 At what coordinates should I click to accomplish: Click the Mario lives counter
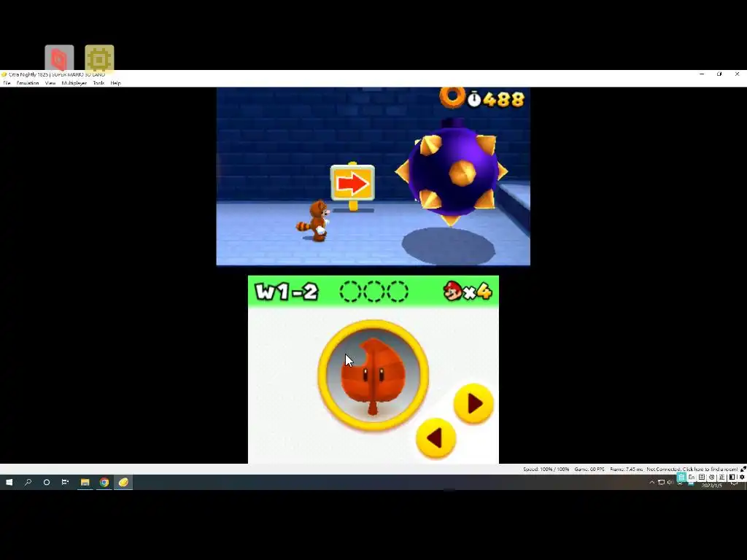(x=467, y=291)
